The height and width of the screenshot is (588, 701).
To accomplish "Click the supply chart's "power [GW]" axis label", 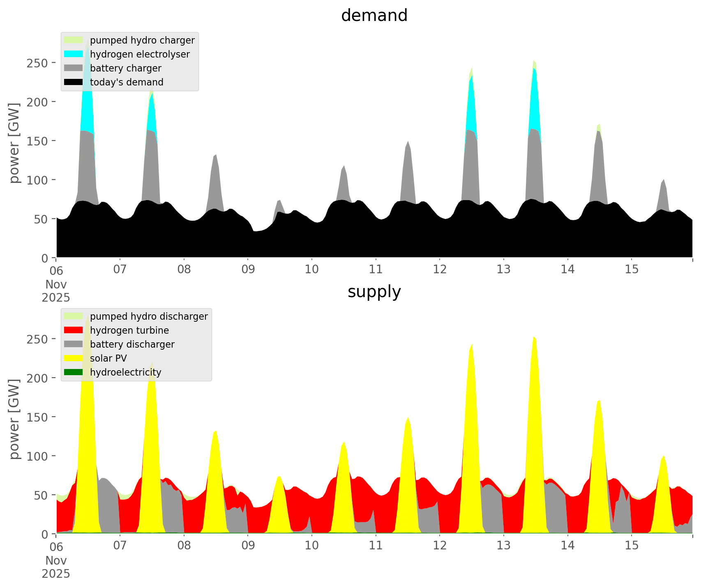I will point(14,419).
